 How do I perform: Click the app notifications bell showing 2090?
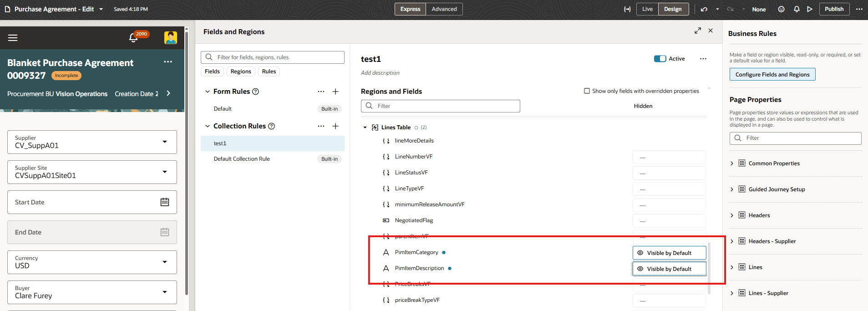[x=133, y=38]
